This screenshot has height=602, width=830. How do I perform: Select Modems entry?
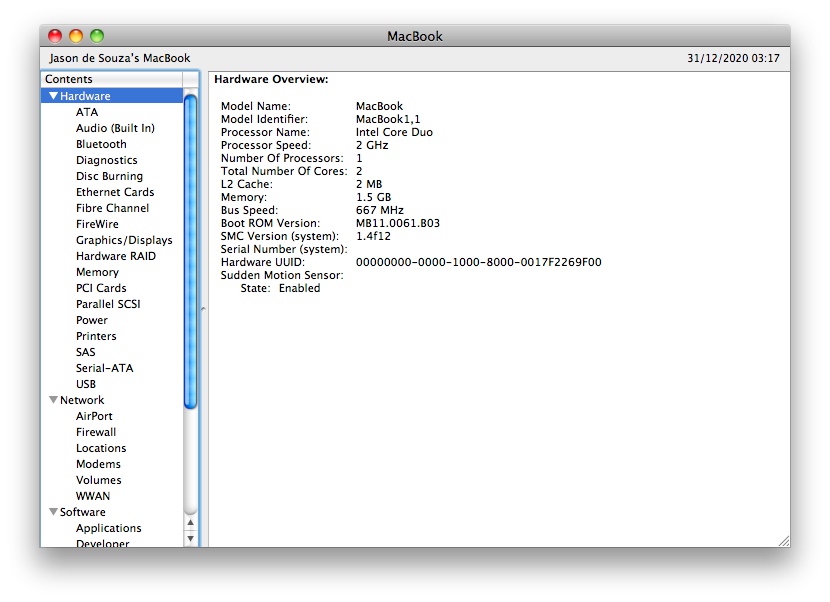coord(98,464)
